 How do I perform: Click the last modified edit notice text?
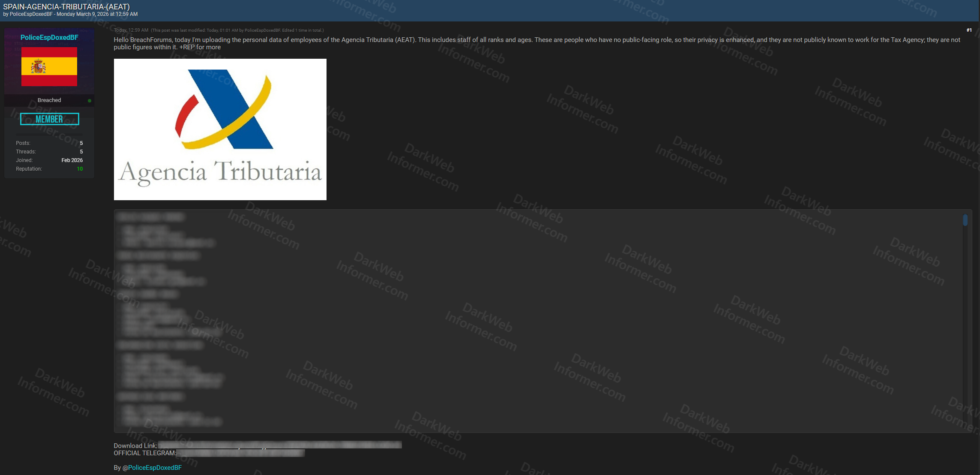pos(237,30)
